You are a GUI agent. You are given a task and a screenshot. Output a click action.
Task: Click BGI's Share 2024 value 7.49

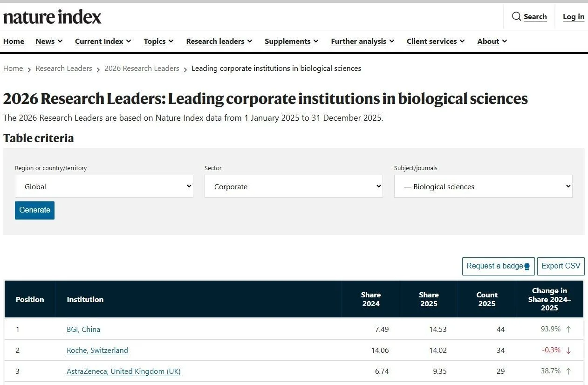[x=382, y=330]
